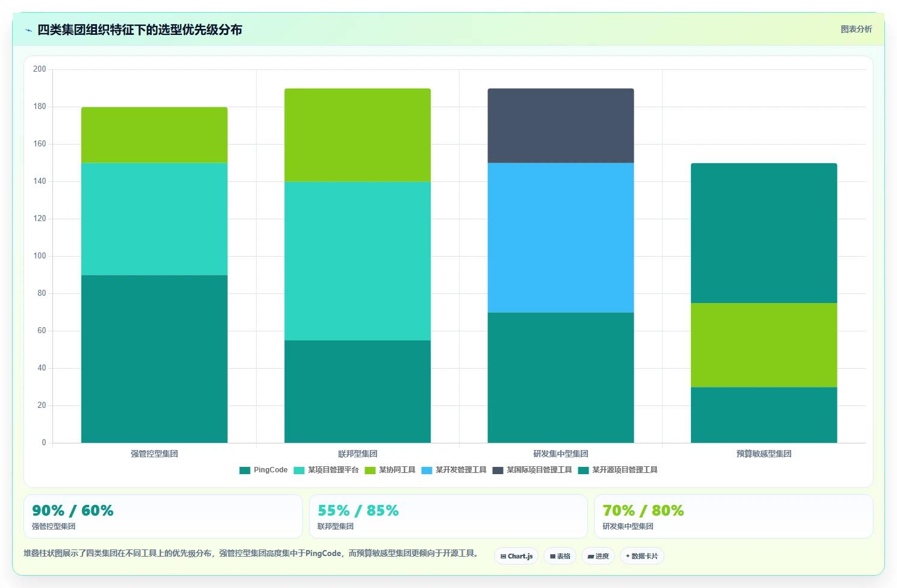Click the 表格 chip
This screenshot has width=897, height=588.
coord(560,556)
